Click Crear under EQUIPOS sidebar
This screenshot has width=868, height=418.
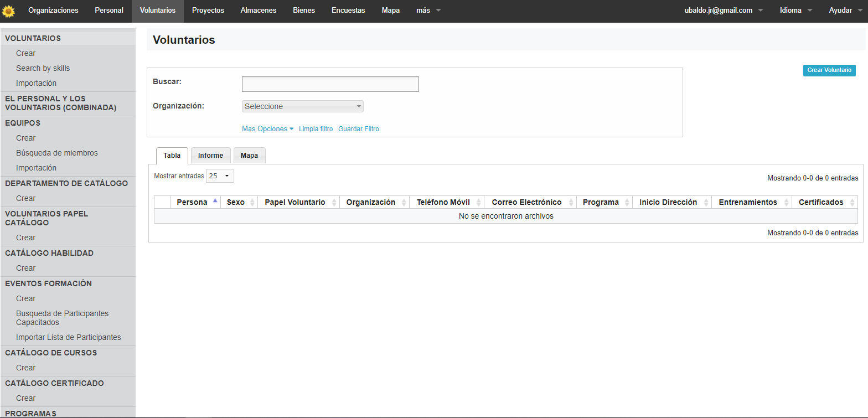pos(26,138)
